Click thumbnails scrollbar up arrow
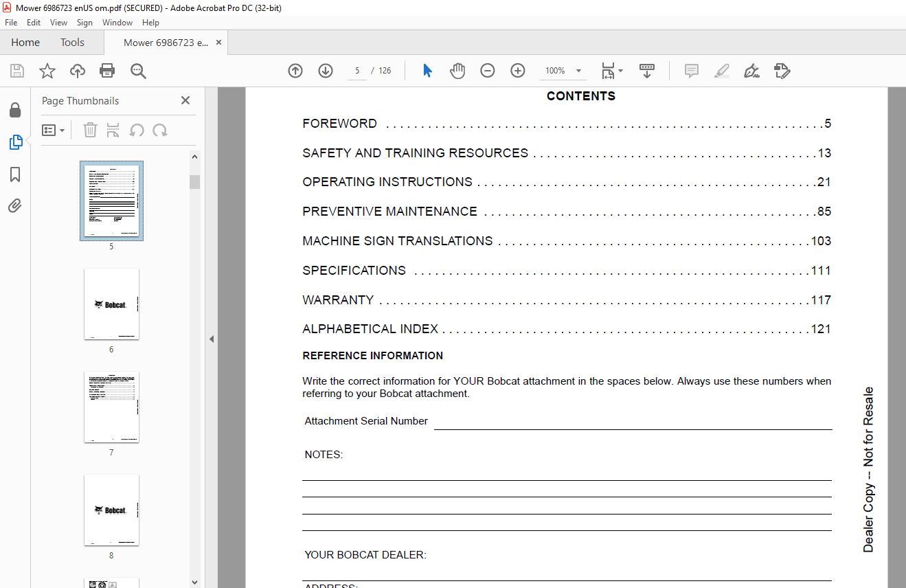906x588 pixels. pyautogui.click(x=195, y=157)
